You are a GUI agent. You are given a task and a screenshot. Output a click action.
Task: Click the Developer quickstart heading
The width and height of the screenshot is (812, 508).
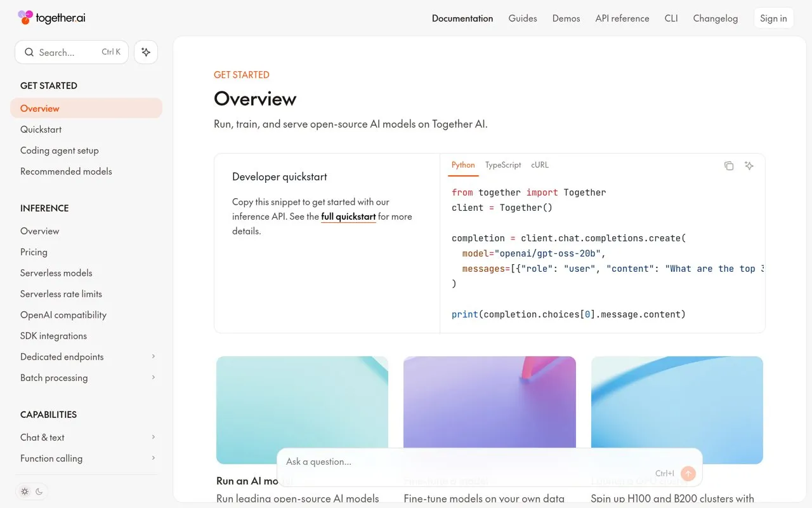280,177
